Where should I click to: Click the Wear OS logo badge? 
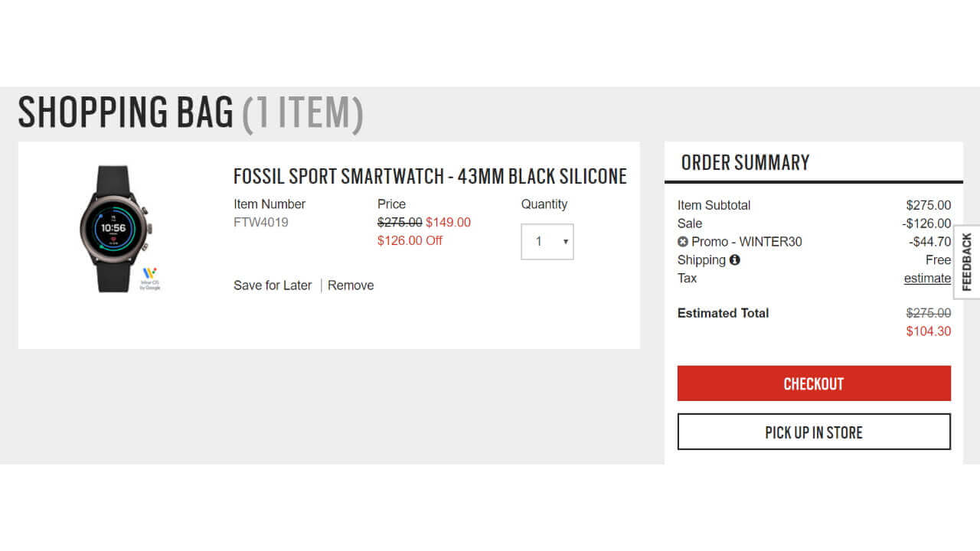(150, 278)
